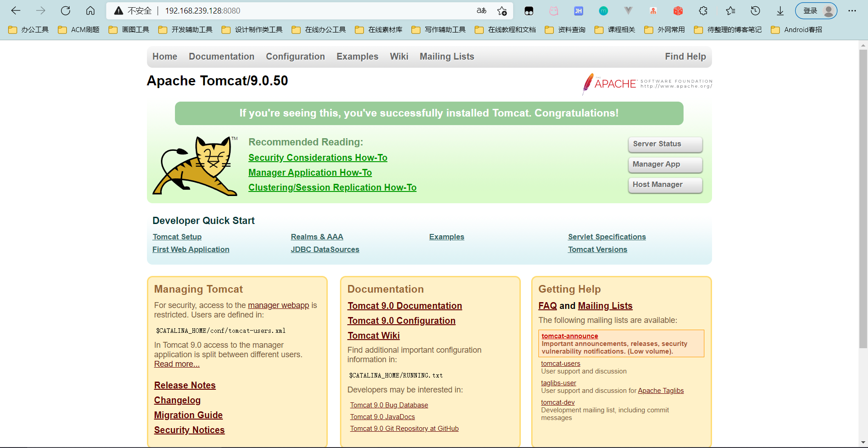The image size is (868, 448).
Task: Expand the 在线素材库 bookmark folder
Action: click(x=379, y=30)
